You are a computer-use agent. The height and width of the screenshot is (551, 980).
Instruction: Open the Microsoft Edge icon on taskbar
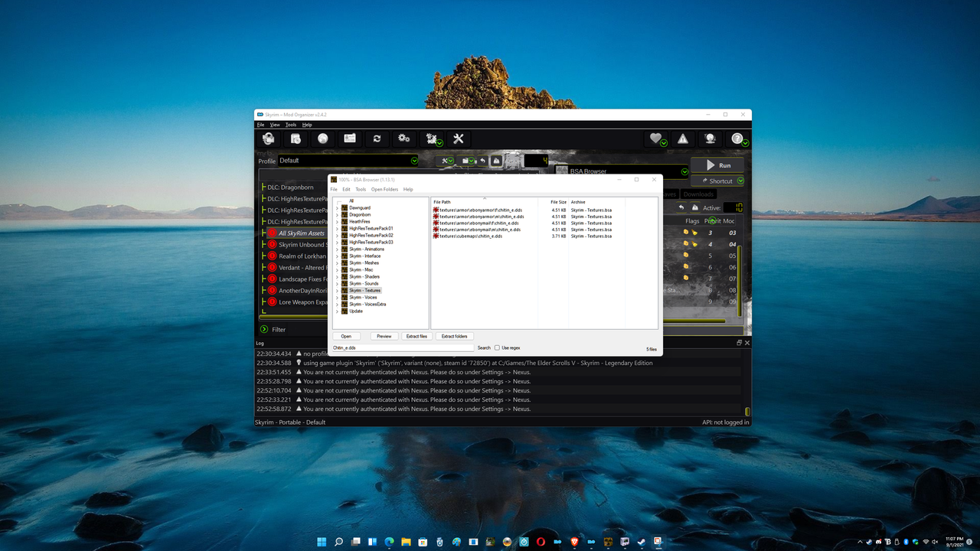point(389,542)
